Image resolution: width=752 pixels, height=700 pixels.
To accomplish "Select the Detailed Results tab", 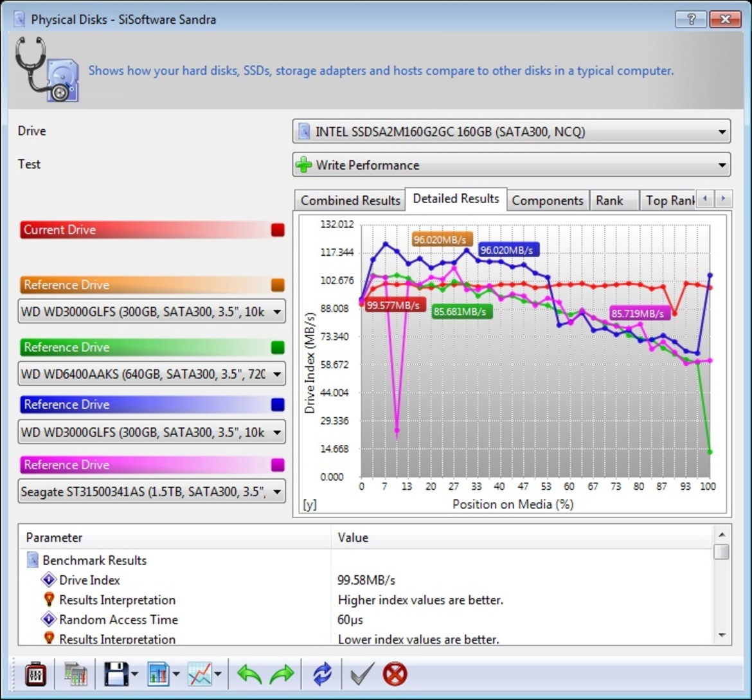I will point(456,199).
